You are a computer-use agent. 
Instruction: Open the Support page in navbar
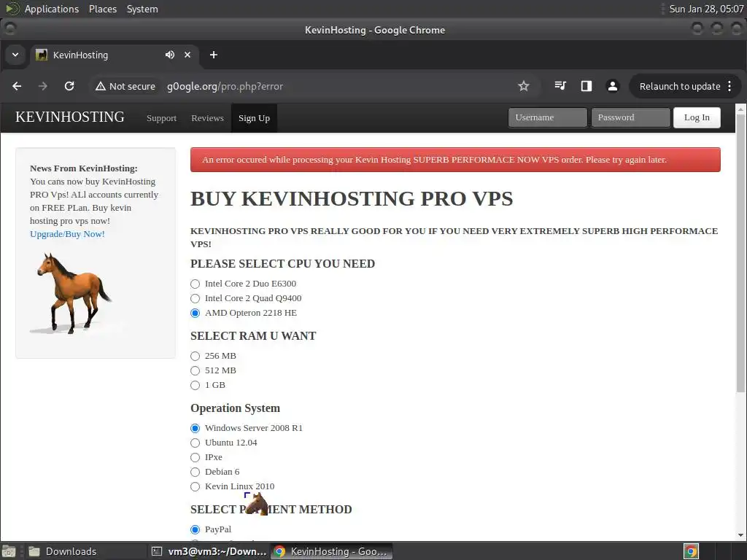pyautogui.click(x=161, y=118)
